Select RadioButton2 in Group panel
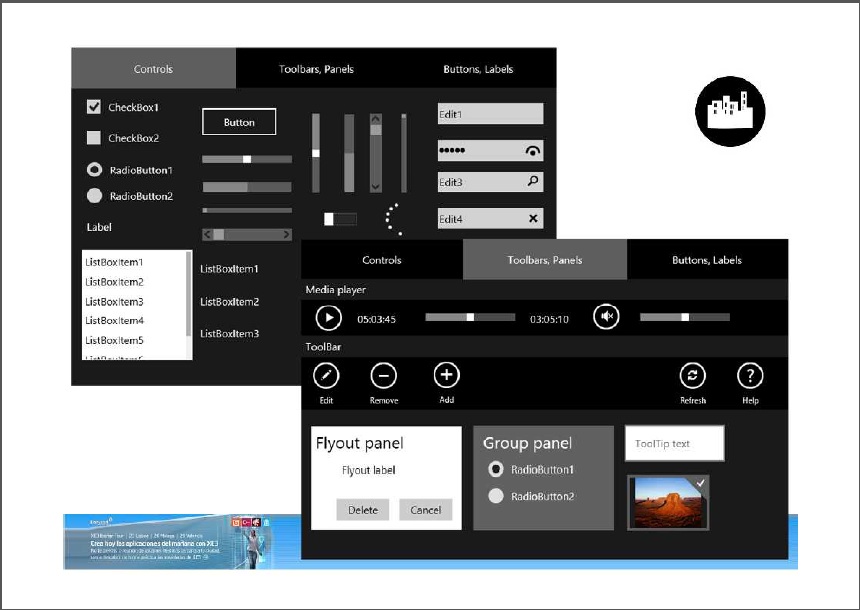 tap(495, 496)
